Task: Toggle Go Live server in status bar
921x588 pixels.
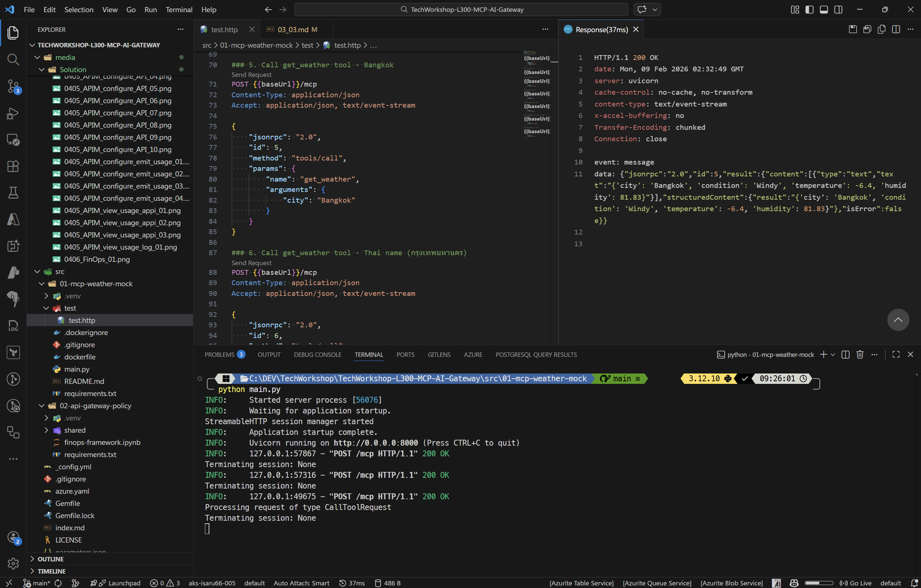Action: point(855,583)
